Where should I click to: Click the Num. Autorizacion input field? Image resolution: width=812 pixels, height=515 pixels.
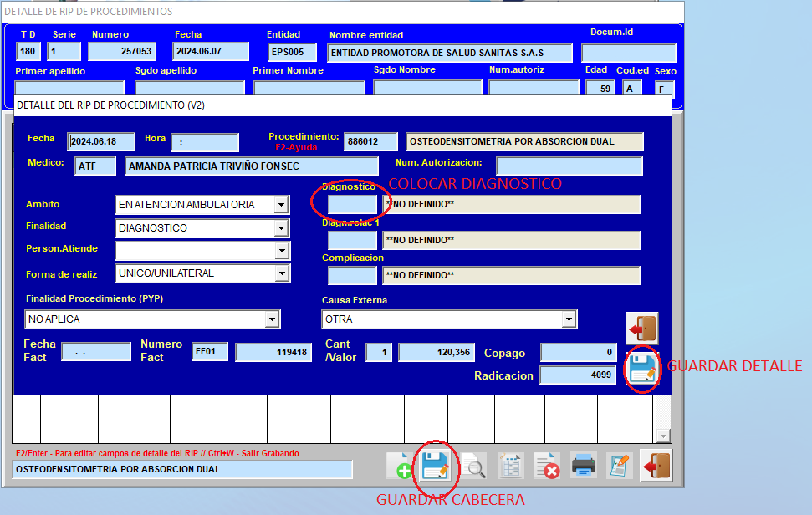click(569, 166)
